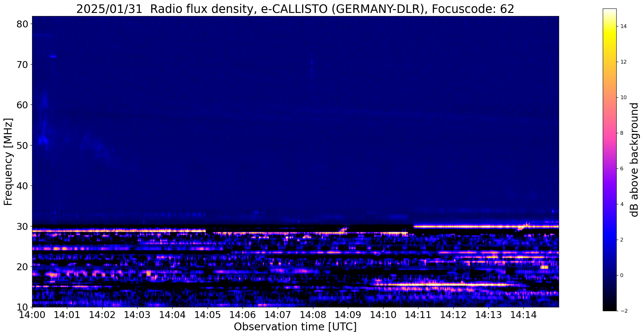
Task: Click the colorbar tick value 12
Action: pos(623,62)
